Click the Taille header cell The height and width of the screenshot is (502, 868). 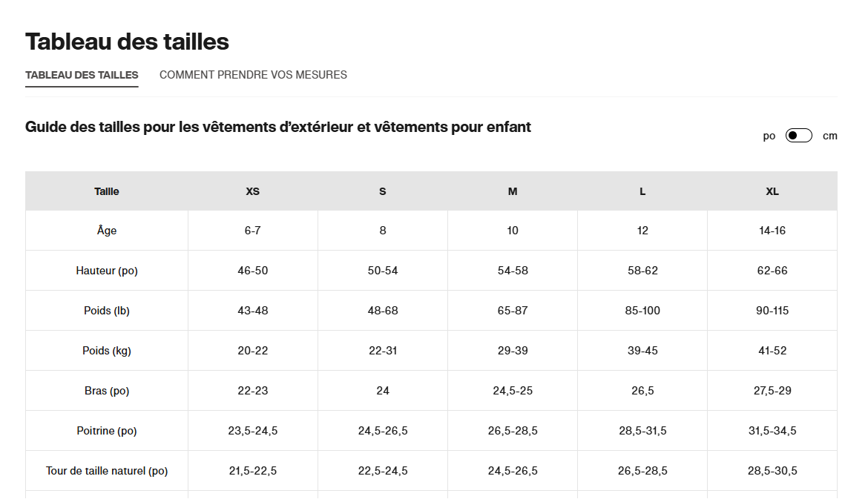[x=107, y=191]
